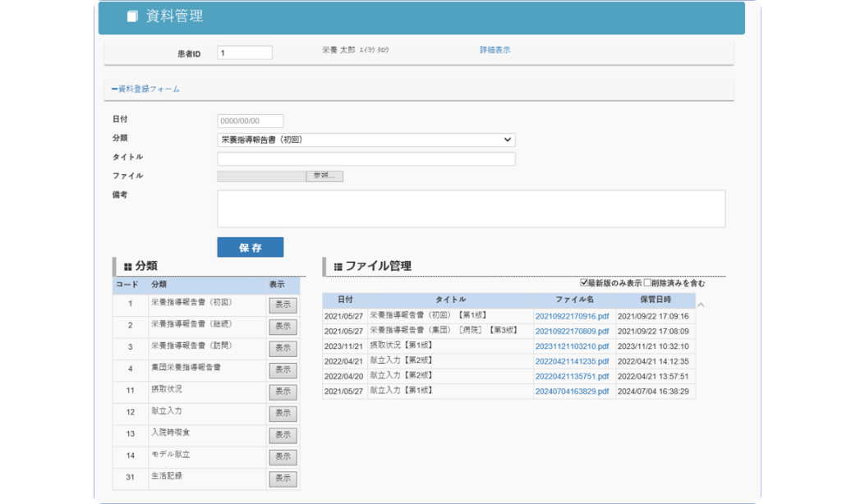The image size is (856, 504).
Task: Click 表示 button for 摂取状況 category
Action: tap(283, 392)
